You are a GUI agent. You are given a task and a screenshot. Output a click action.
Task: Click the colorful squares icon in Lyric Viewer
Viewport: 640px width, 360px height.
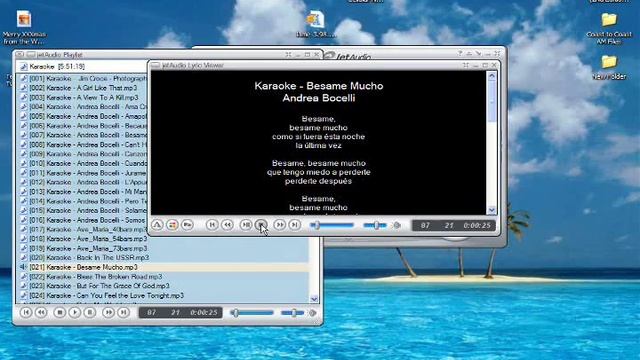pyautogui.click(x=172, y=225)
